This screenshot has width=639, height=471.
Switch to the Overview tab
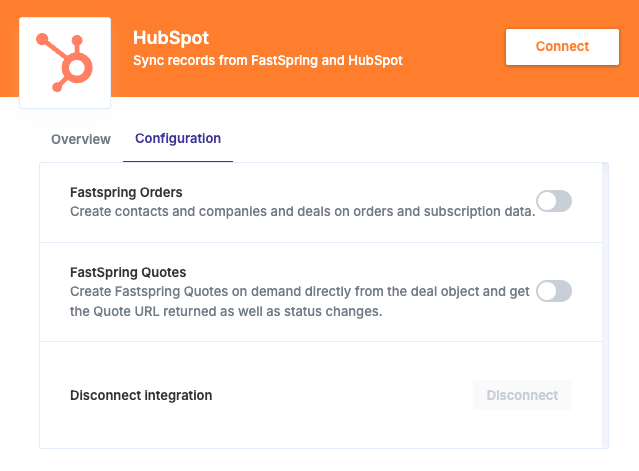click(81, 139)
